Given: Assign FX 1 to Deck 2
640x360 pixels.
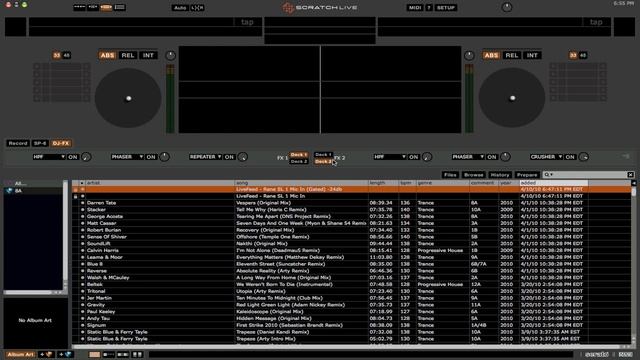Looking at the screenshot, I should (x=299, y=162).
